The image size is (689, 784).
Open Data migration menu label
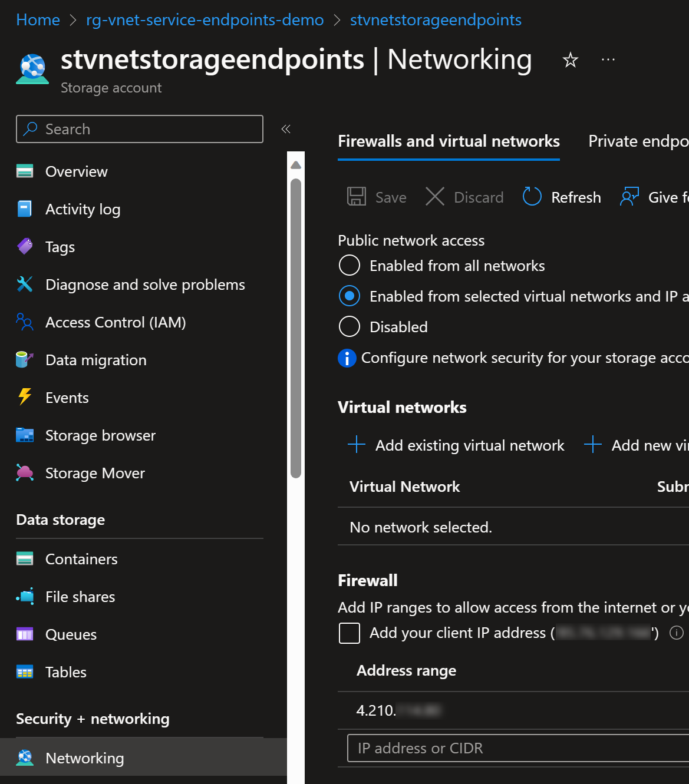pyautogui.click(x=96, y=360)
